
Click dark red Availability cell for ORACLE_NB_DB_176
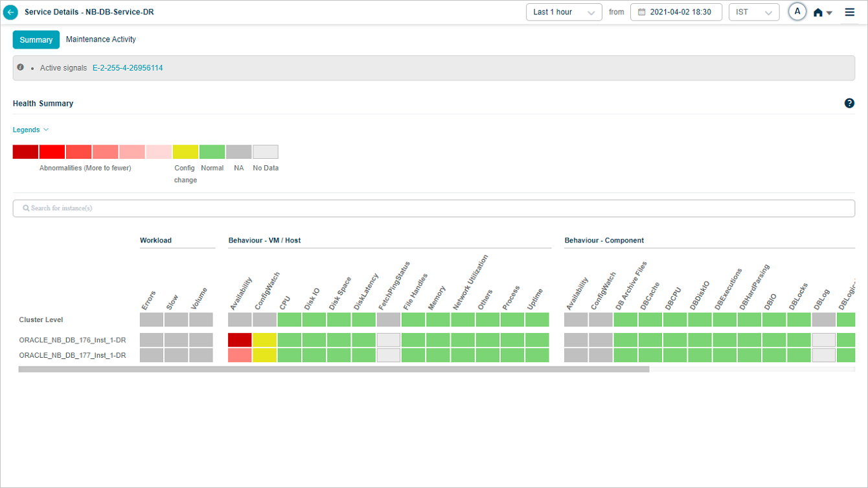coord(240,340)
